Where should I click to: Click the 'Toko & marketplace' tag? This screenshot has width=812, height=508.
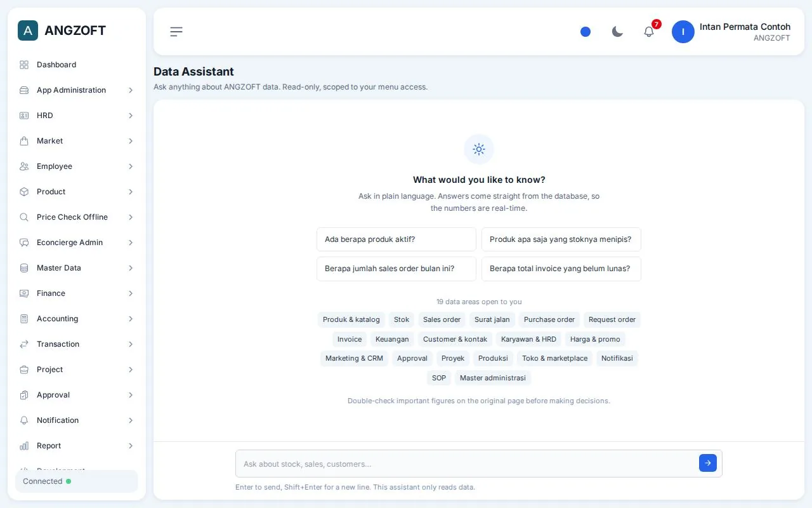click(x=554, y=358)
